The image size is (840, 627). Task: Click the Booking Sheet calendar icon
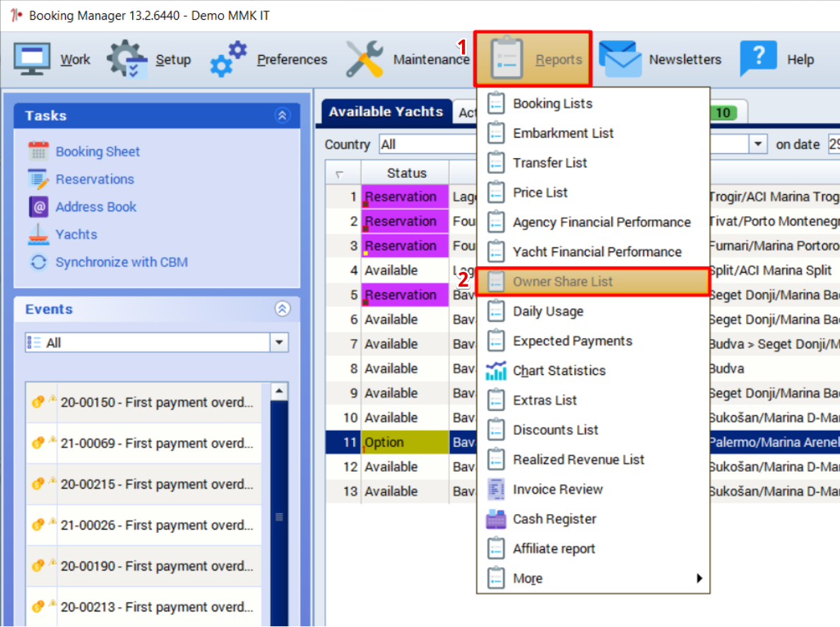[x=38, y=151]
